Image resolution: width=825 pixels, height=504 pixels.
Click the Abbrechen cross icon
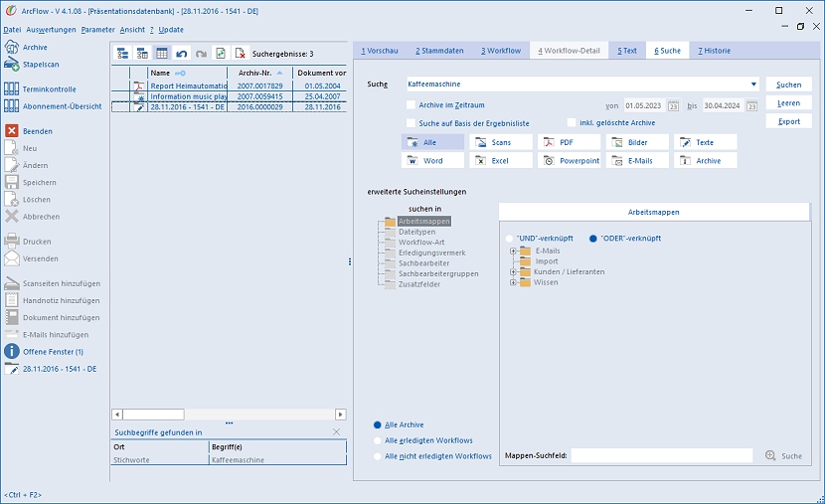[12, 217]
